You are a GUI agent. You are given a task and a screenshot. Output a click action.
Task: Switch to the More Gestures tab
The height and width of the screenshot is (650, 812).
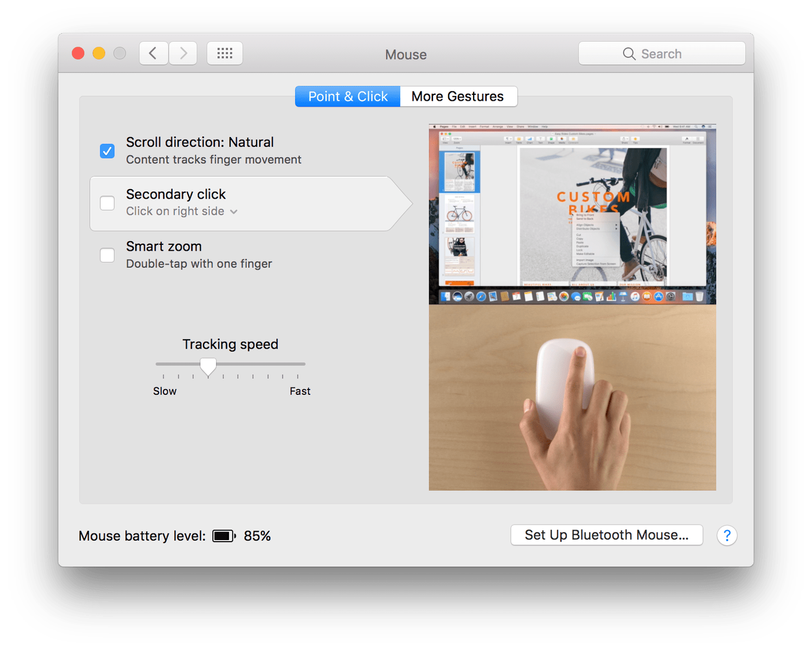pyautogui.click(x=459, y=96)
